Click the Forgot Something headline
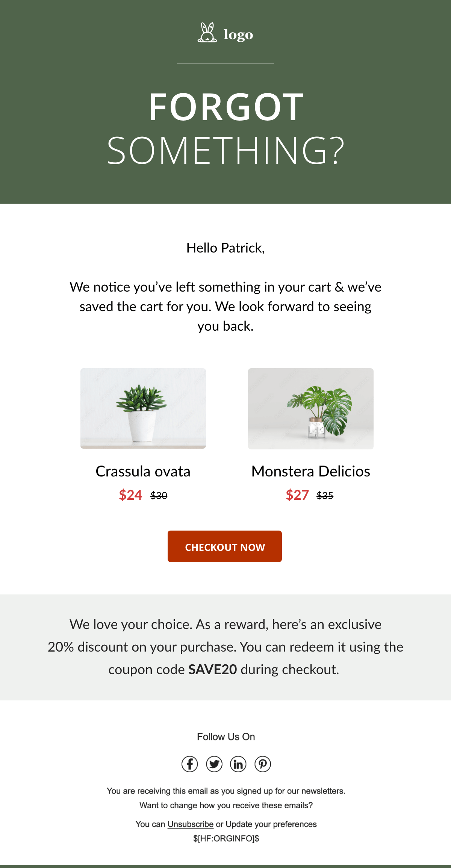 click(225, 129)
